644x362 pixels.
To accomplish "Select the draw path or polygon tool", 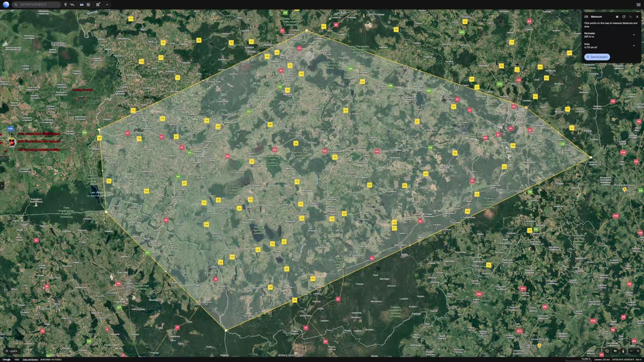I will pos(72,5).
